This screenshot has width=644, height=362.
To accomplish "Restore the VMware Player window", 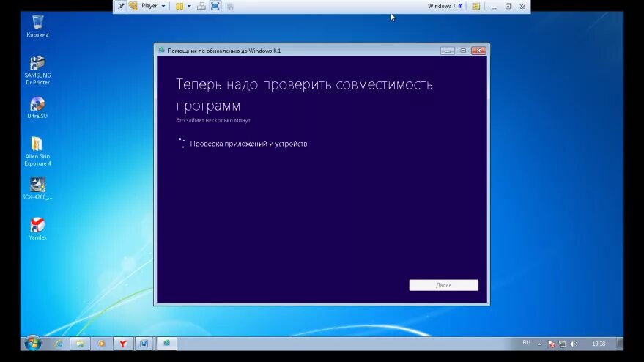I will (x=508, y=6).
